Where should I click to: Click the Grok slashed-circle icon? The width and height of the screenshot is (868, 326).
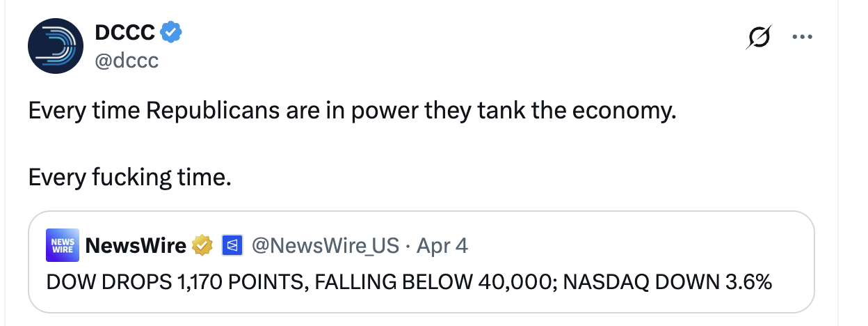pyautogui.click(x=759, y=38)
